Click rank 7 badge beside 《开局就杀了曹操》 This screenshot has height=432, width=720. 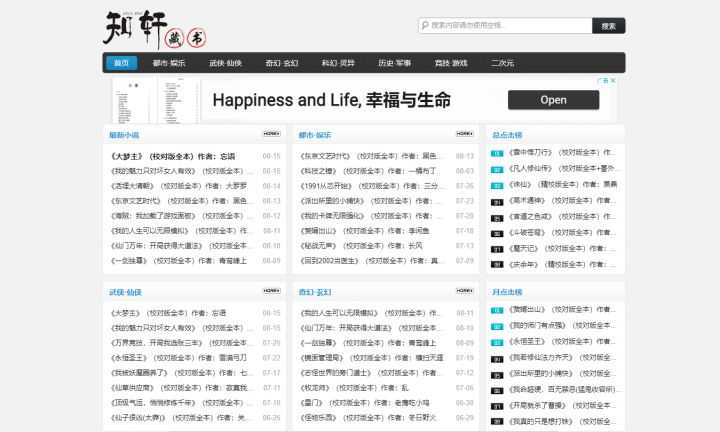click(x=497, y=406)
